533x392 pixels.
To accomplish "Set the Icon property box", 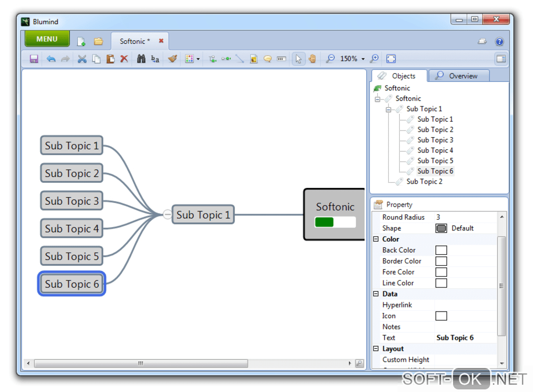I will [x=441, y=316].
